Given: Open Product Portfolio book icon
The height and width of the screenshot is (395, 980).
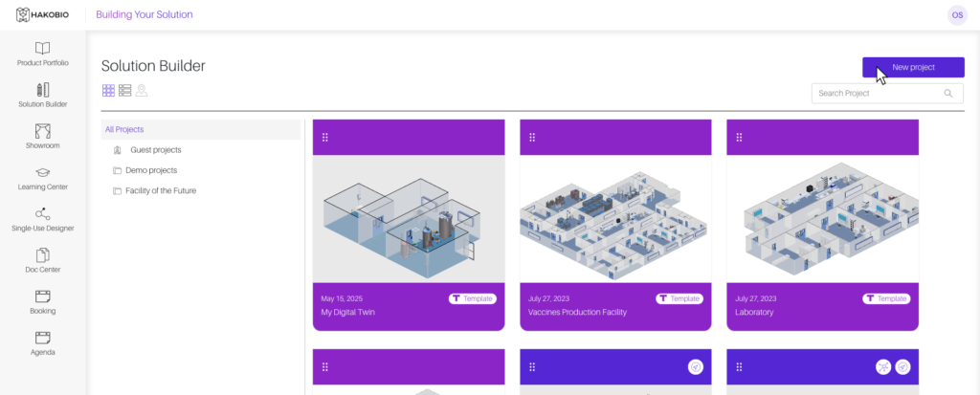Looking at the screenshot, I should [42, 48].
